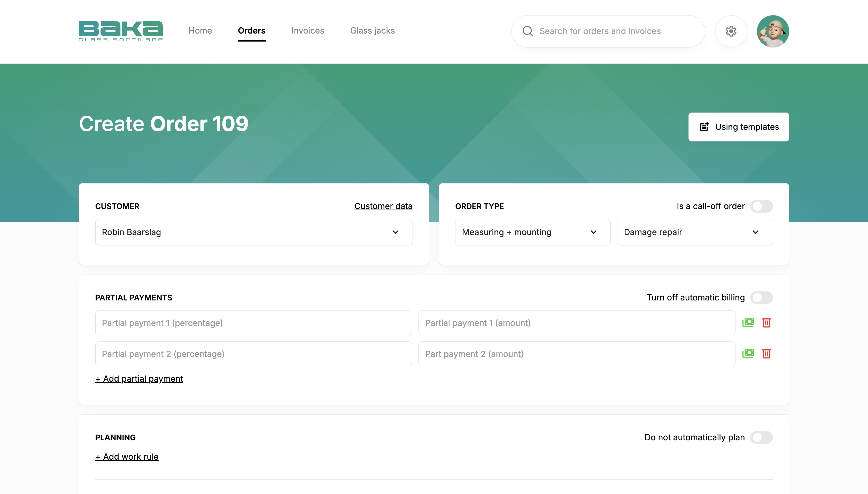
Task: Click the Using templates button
Action: tap(739, 127)
